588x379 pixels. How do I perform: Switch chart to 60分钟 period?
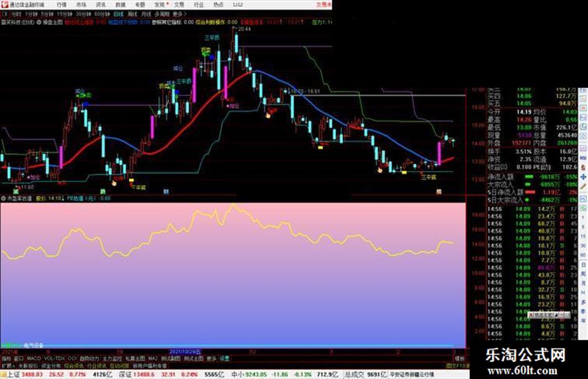click(x=102, y=14)
